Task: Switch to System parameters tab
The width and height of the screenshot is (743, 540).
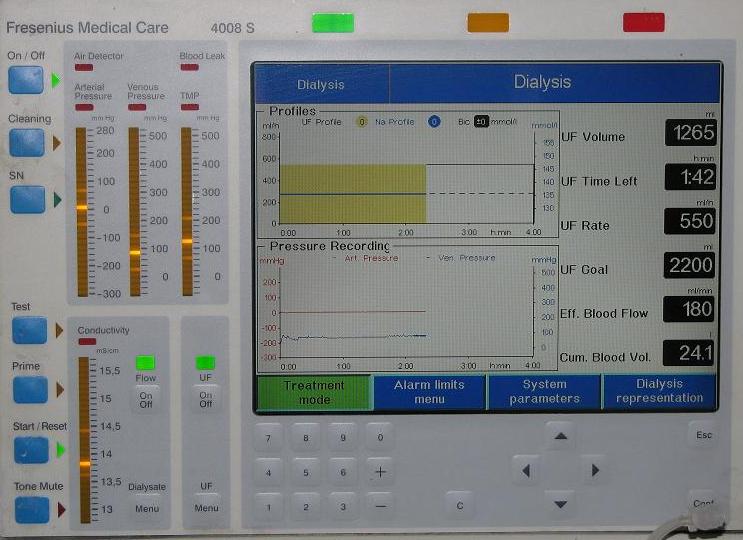Action: click(544, 392)
